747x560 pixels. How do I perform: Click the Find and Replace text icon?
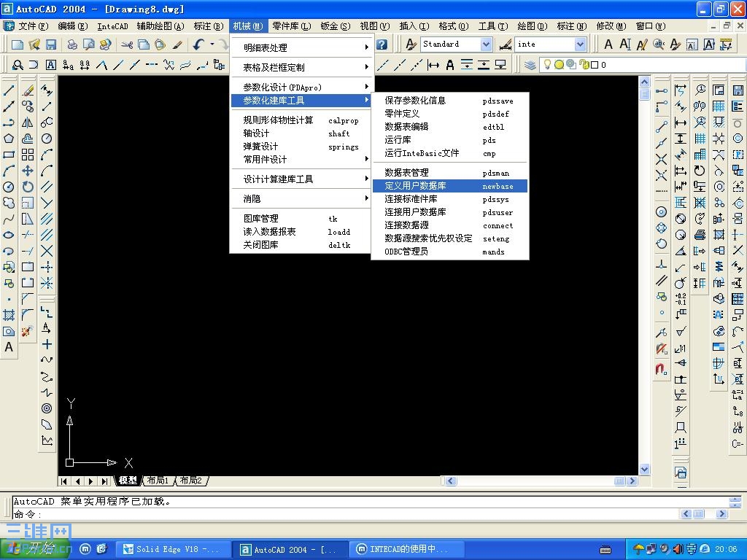pyautogui.click(x=659, y=44)
